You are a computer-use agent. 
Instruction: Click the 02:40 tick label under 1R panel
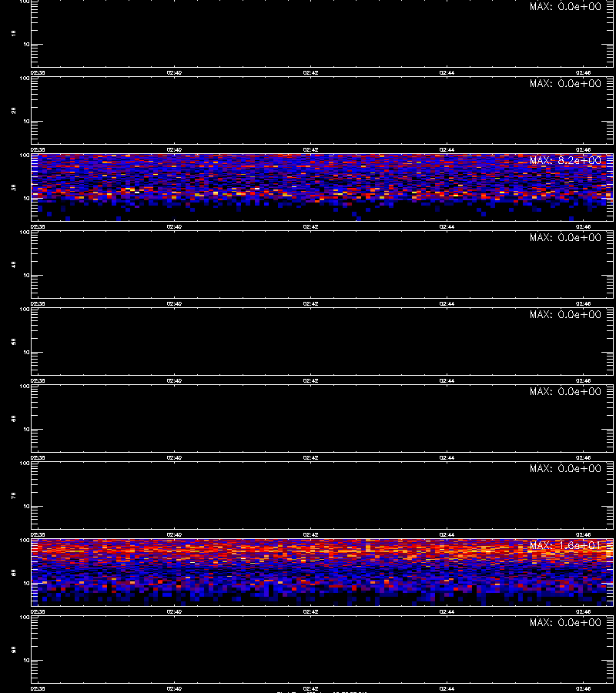coord(174,73)
